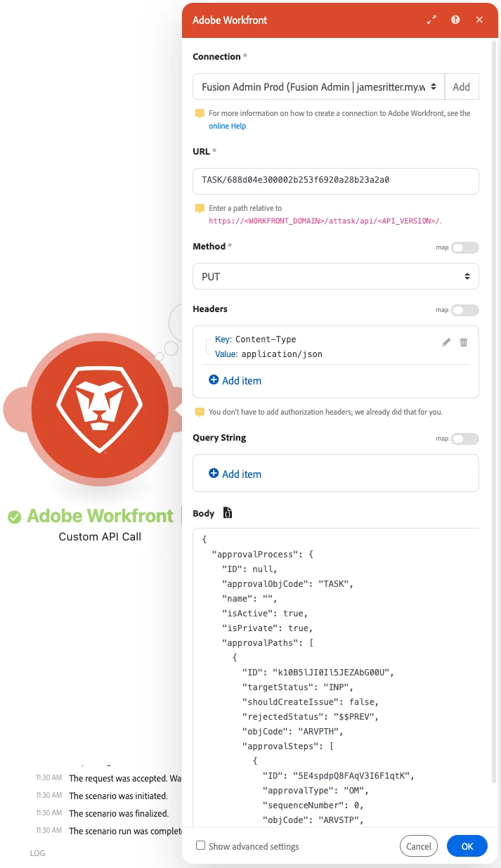501x868 pixels.
Task: Click the Add connection button
Action: coord(462,87)
